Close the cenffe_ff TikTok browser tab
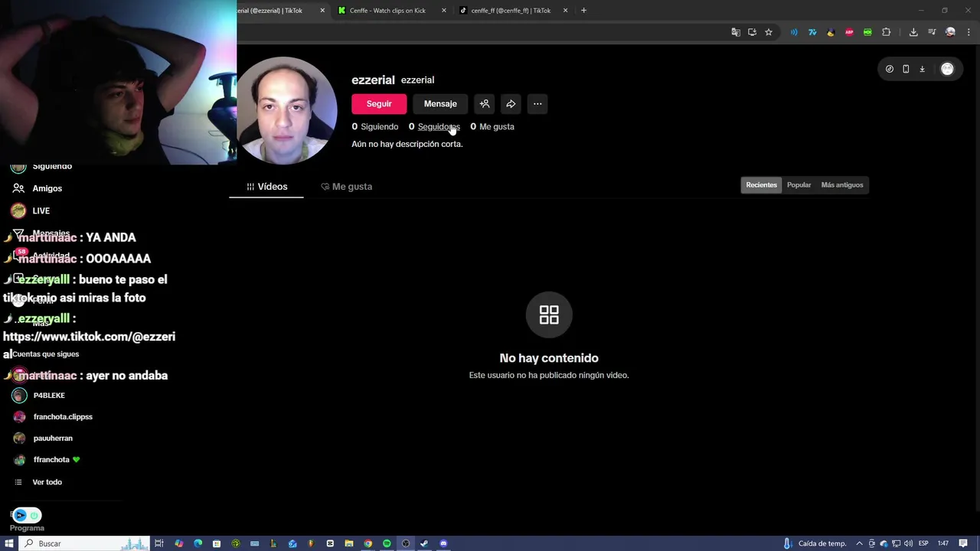 tap(566, 11)
